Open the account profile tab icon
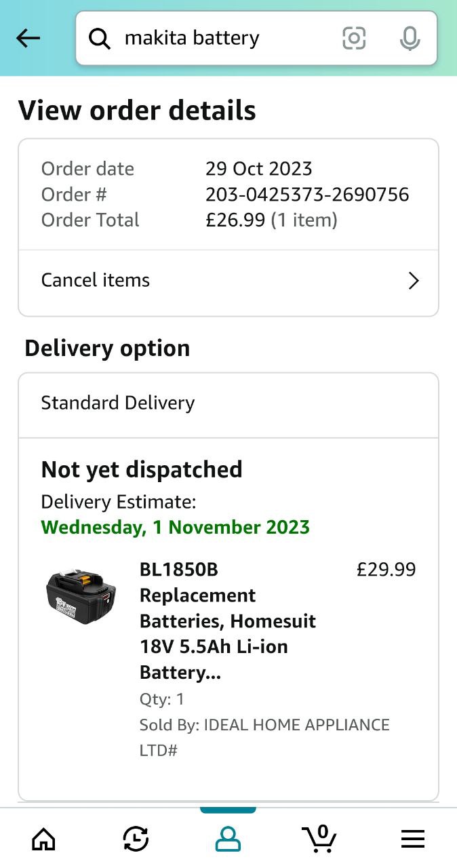457x868 pixels. pos(228,840)
